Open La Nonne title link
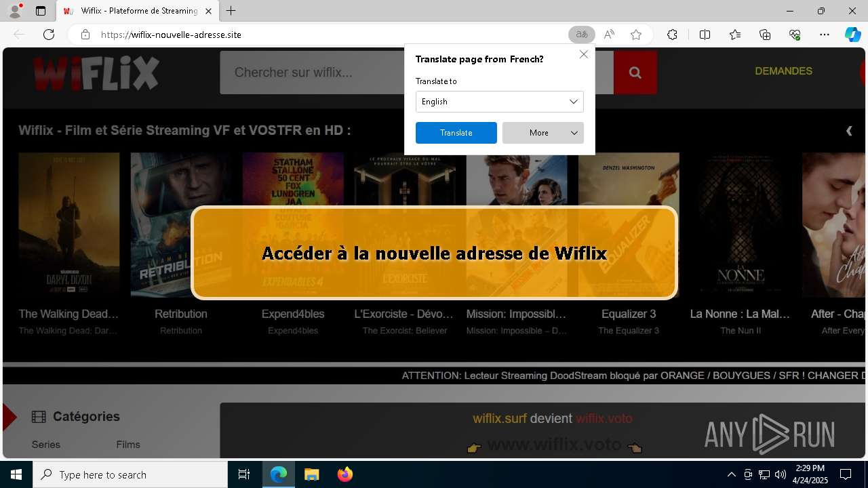This screenshot has width=868, height=488. tap(741, 314)
